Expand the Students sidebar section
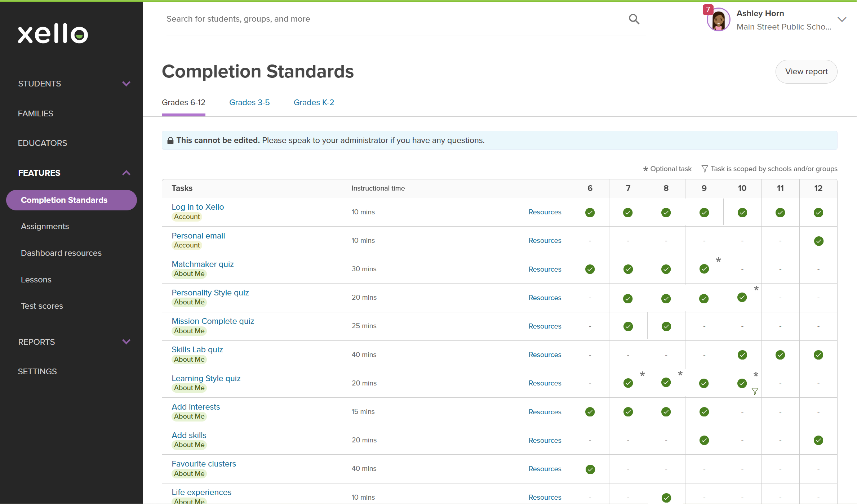The height and width of the screenshot is (504, 857). click(126, 84)
